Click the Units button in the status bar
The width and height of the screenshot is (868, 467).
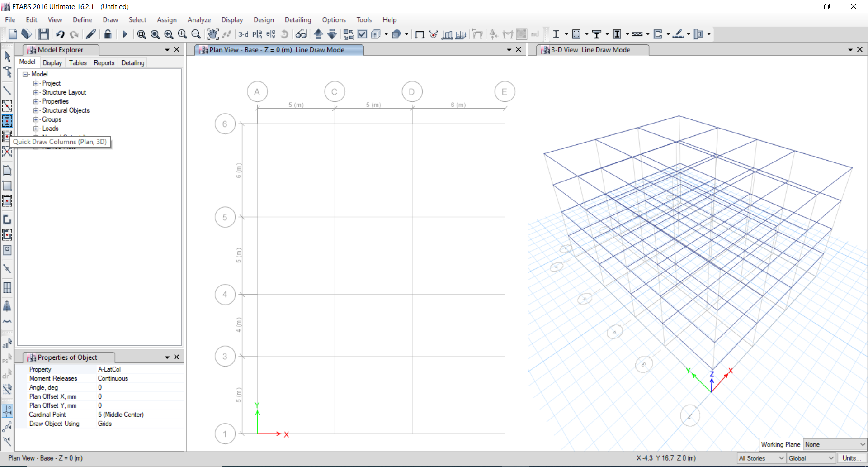[x=851, y=458]
